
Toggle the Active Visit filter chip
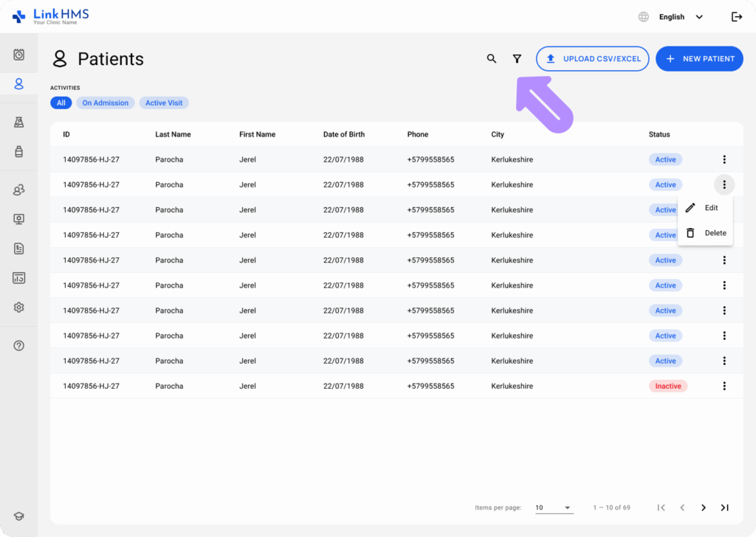pos(164,103)
